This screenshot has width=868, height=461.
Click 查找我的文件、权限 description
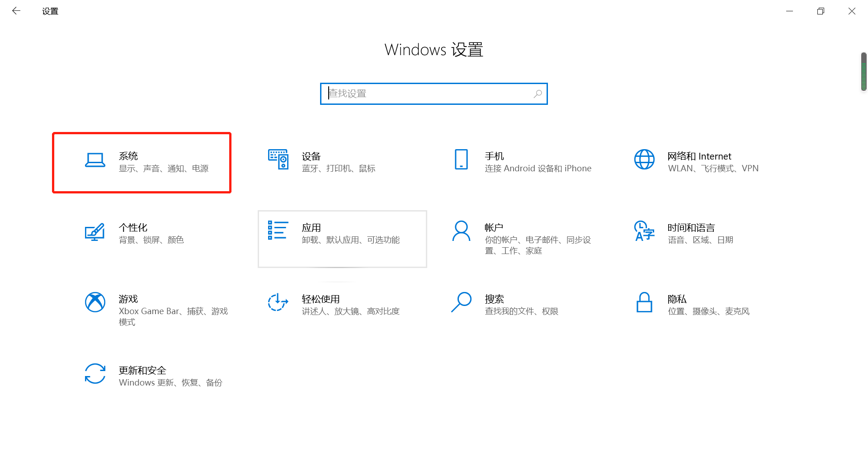(522, 311)
